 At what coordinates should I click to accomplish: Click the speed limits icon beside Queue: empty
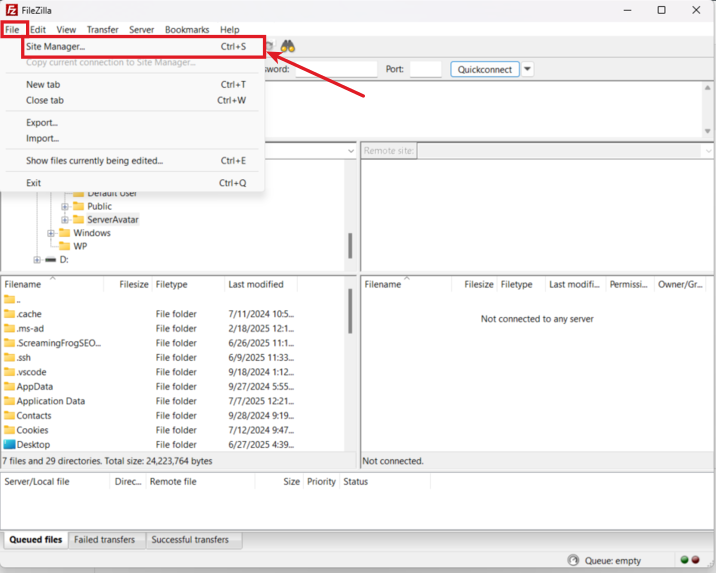point(573,560)
